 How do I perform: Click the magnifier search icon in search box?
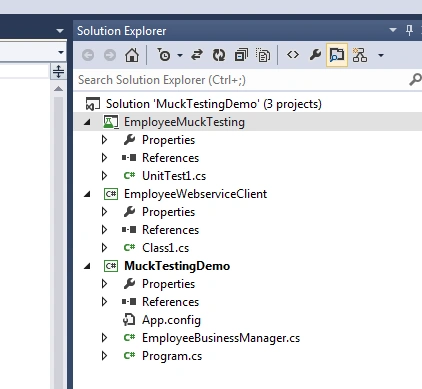pyautogui.click(x=415, y=80)
